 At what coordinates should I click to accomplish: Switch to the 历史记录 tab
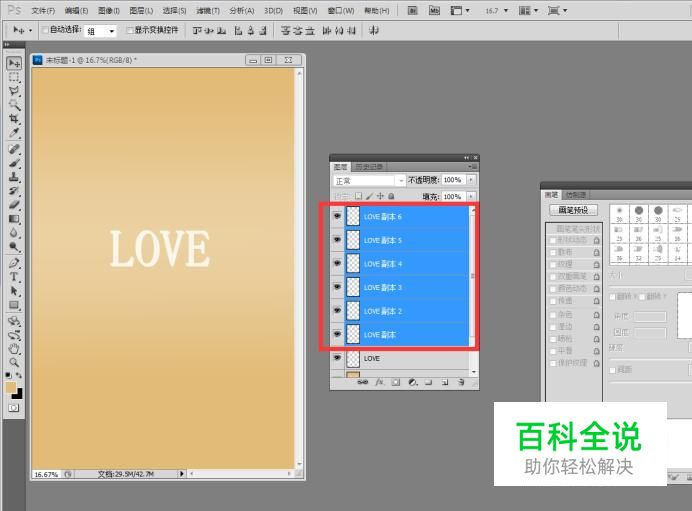pyautogui.click(x=369, y=167)
